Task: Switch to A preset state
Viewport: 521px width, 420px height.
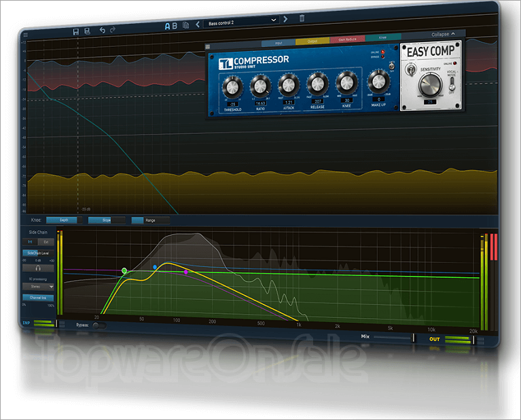Action: [x=167, y=27]
